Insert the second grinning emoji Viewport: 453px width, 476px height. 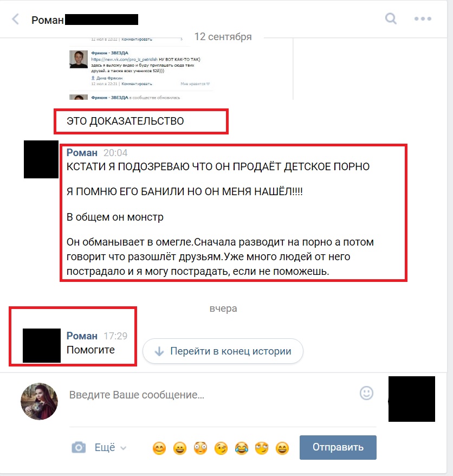coord(179,448)
